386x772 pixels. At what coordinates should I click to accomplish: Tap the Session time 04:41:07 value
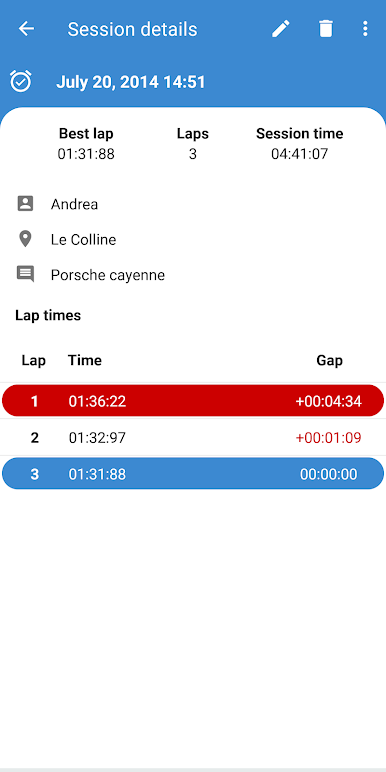click(299, 154)
